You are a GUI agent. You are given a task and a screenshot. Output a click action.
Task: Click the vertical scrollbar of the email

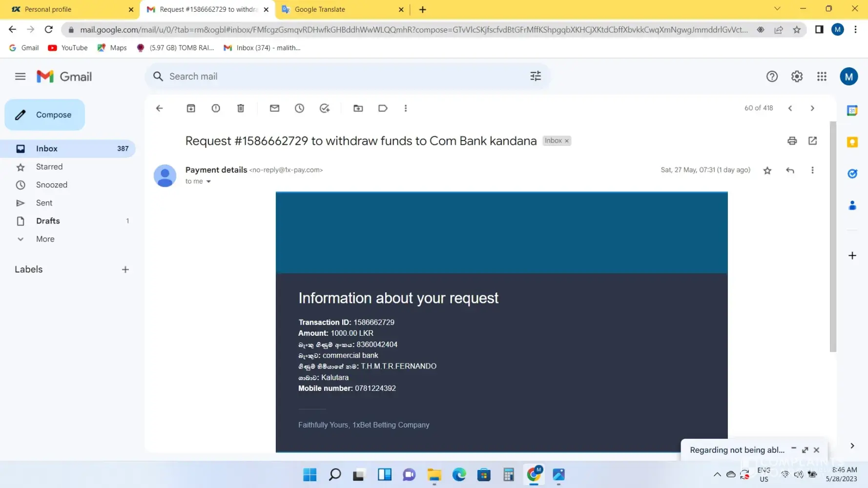(x=833, y=234)
